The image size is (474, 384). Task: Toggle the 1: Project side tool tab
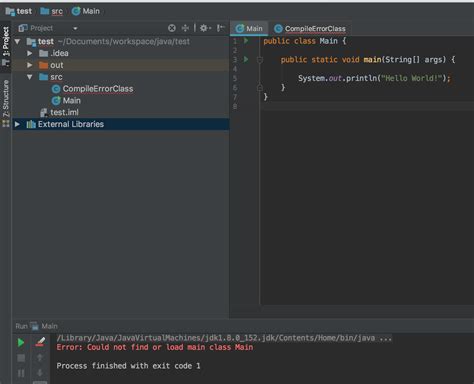(6, 45)
